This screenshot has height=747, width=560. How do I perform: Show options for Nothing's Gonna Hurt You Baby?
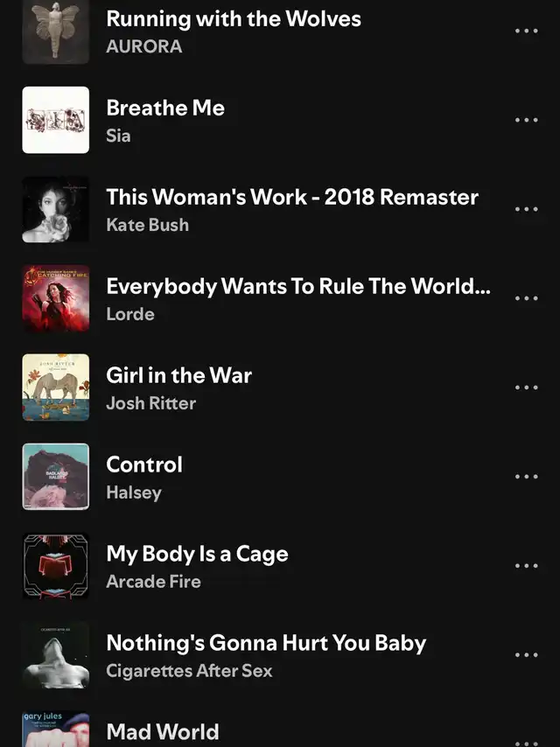(x=526, y=654)
